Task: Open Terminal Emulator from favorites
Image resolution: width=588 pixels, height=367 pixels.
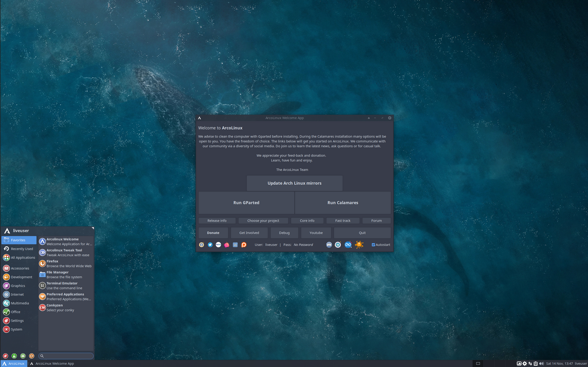Action: click(x=66, y=285)
